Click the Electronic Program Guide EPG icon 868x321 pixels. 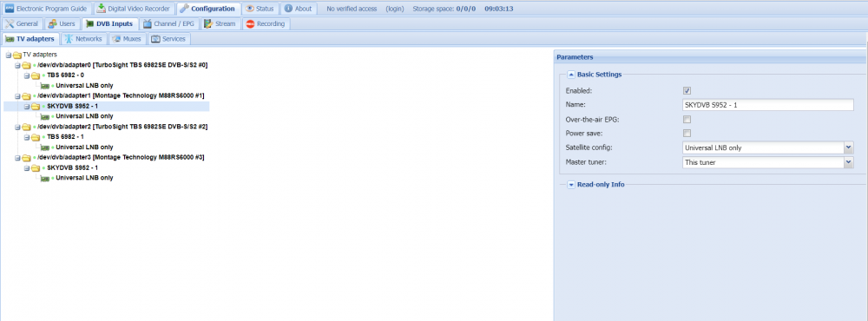point(9,9)
